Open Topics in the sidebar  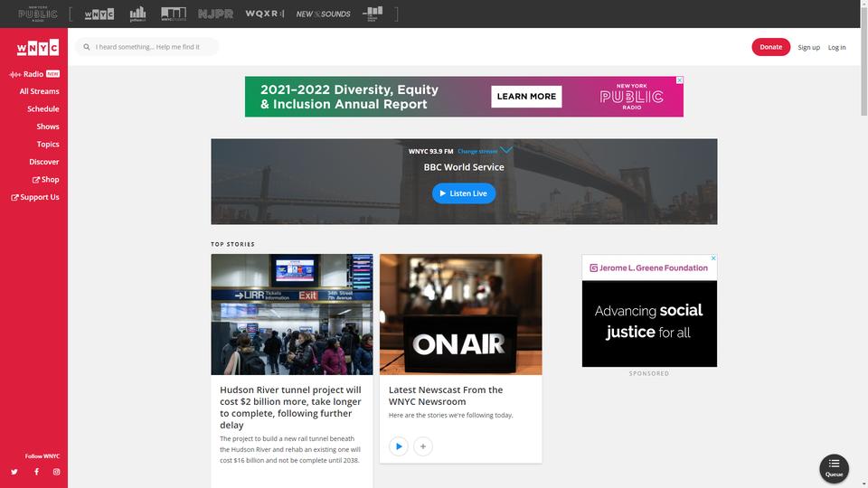click(48, 145)
